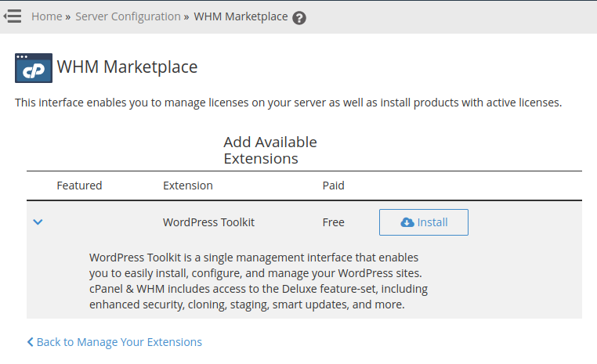The image size is (597, 364).
Task: Collapse the WordPress Toolkit row chevron
Action: click(38, 222)
